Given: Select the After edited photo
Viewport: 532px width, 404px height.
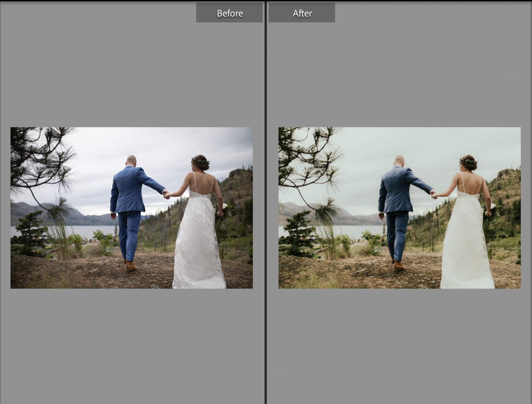Looking at the screenshot, I should click(400, 208).
